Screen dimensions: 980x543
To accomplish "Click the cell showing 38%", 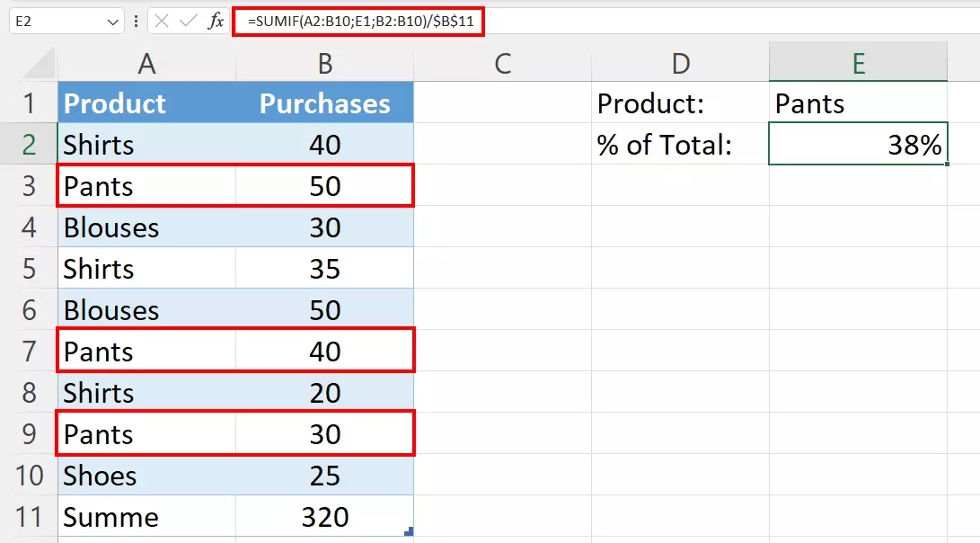I will point(858,145).
